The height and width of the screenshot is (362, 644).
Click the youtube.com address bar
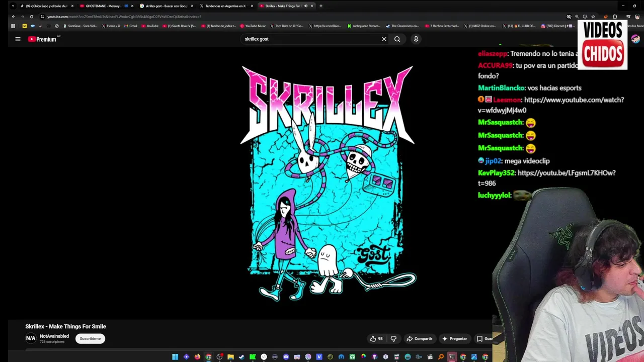[x=302, y=17]
